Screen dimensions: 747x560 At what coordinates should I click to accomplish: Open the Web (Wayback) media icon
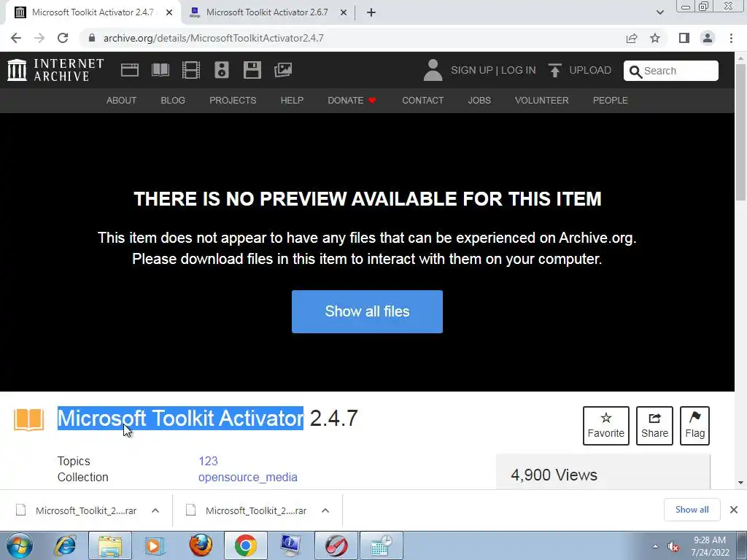130,70
